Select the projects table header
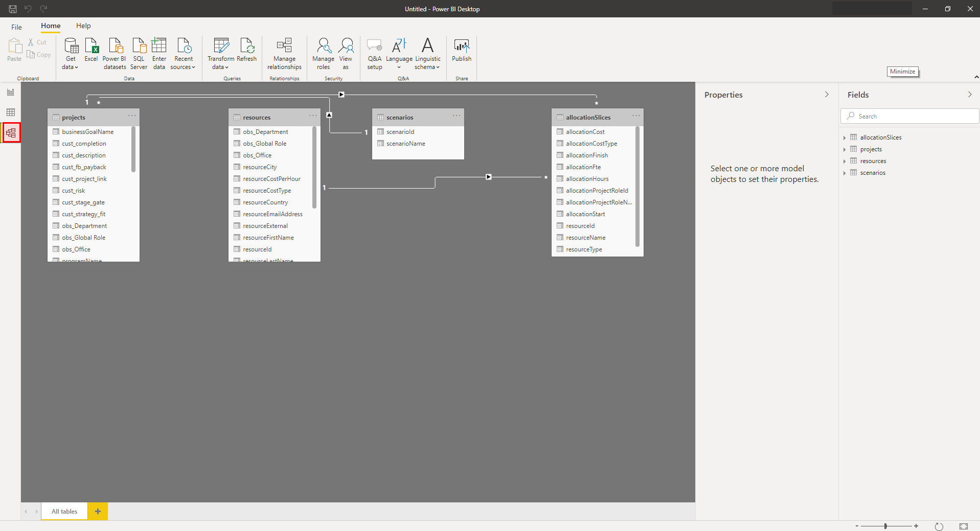980x531 pixels. [x=94, y=117]
